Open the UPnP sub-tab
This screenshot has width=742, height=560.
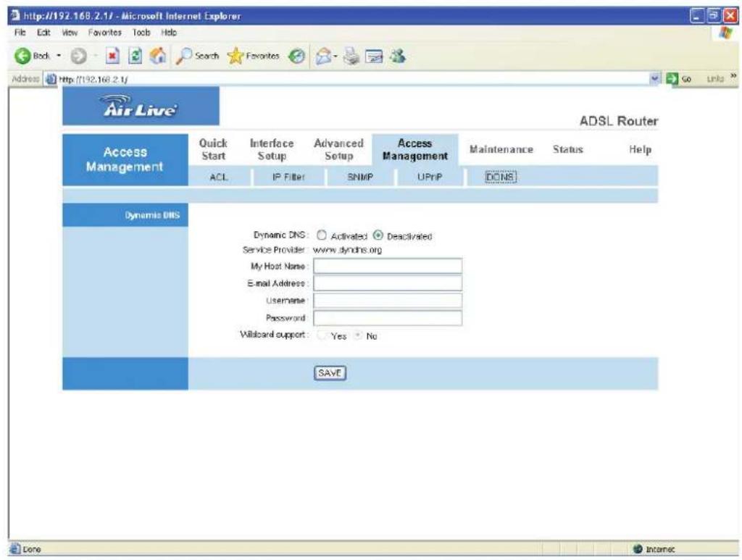pos(430,177)
